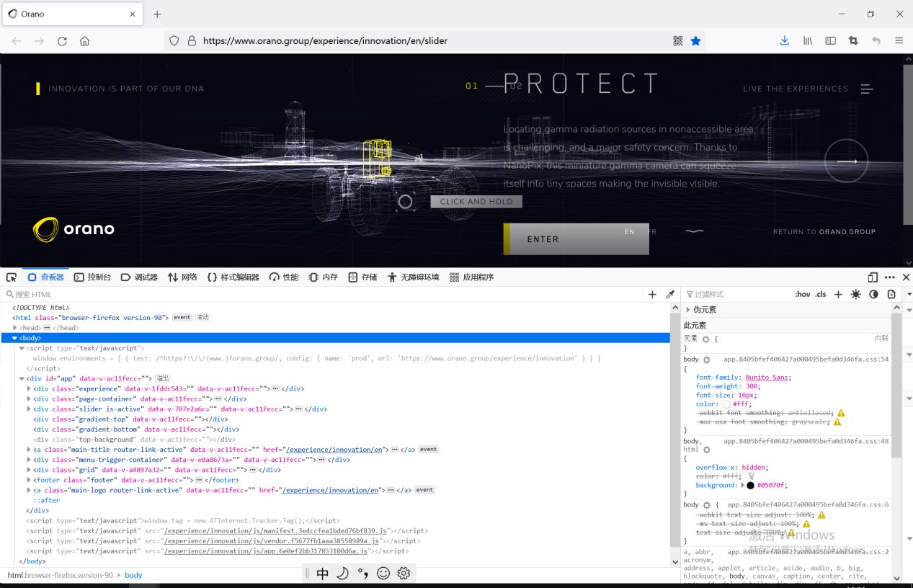
Task: Collapse the selected body node
Action: tap(15, 338)
